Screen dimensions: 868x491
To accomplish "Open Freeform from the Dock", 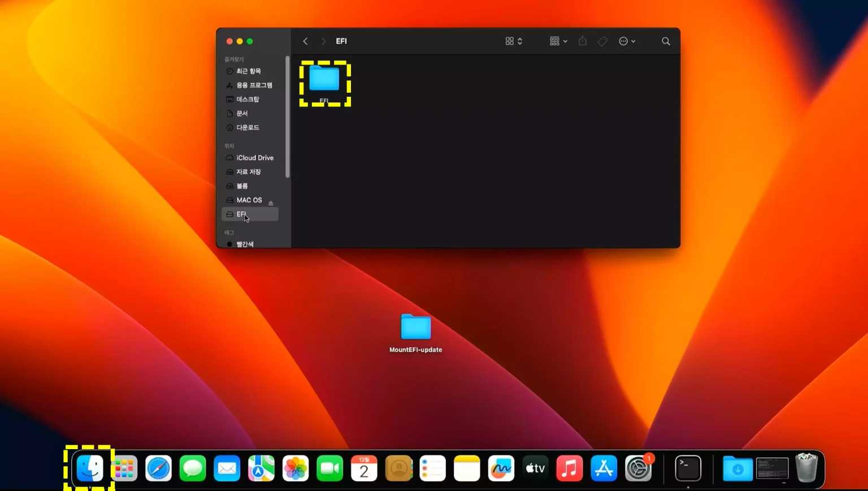I will click(501, 468).
